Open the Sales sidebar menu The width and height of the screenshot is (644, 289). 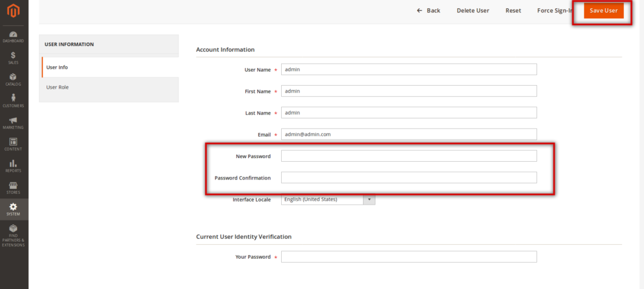click(x=13, y=58)
